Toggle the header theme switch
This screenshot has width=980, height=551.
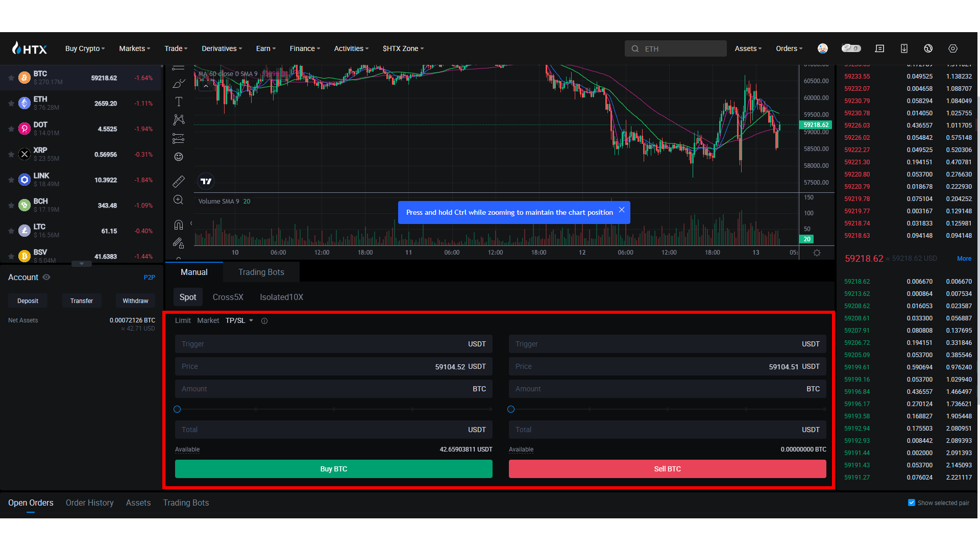pyautogui.click(x=851, y=48)
